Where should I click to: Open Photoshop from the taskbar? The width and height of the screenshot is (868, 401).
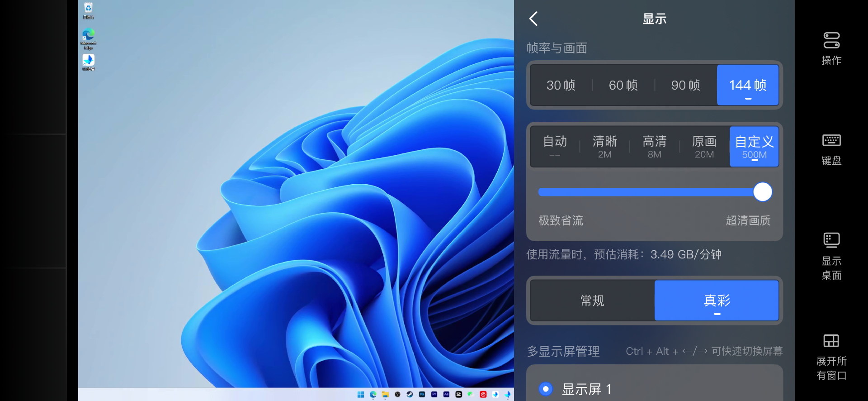[x=422, y=394]
